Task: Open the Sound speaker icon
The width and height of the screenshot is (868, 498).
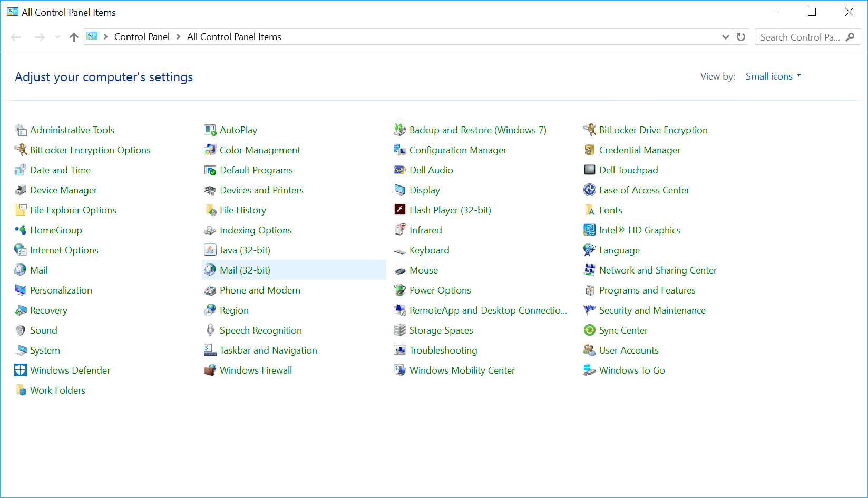Action: click(x=21, y=330)
